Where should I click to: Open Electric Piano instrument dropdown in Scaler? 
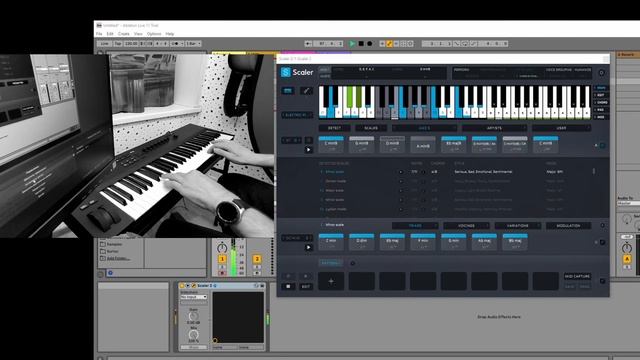pos(297,116)
